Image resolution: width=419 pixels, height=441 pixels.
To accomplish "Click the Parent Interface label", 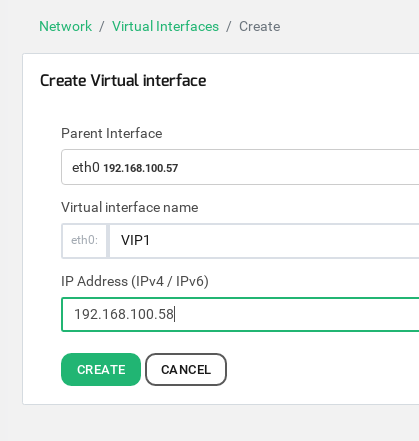I will 112,133.
